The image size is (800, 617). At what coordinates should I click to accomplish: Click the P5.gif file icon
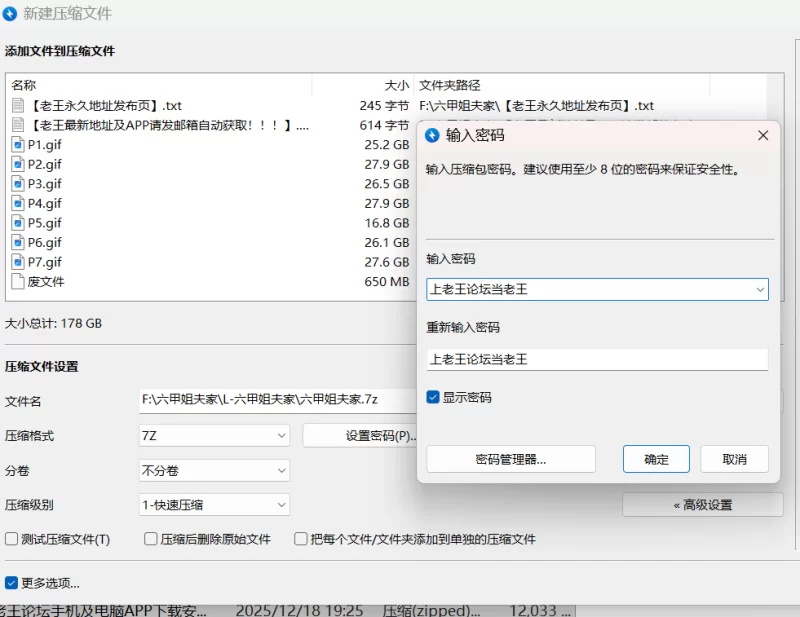click(x=18, y=223)
